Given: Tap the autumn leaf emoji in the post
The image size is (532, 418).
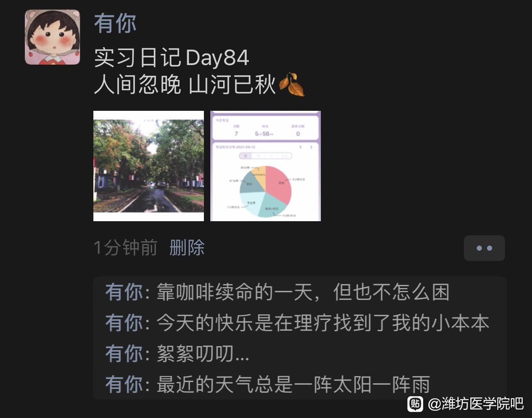Looking at the screenshot, I should (x=292, y=84).
